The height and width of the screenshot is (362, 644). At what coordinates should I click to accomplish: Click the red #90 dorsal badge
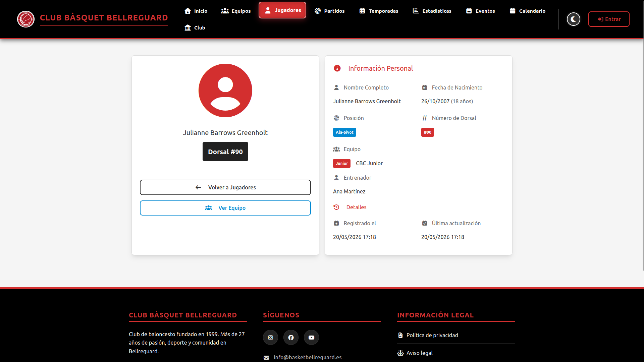428,132
